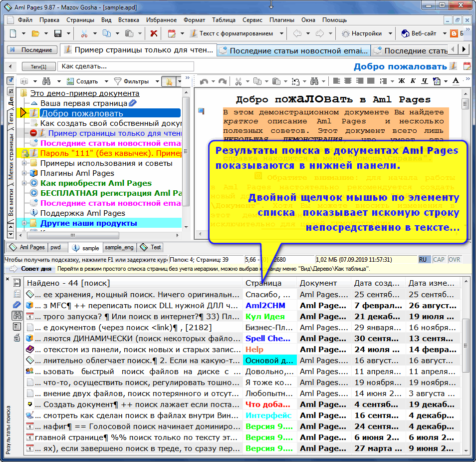Open the Пример страницы только для чтен... page tab

pos(138,50)
